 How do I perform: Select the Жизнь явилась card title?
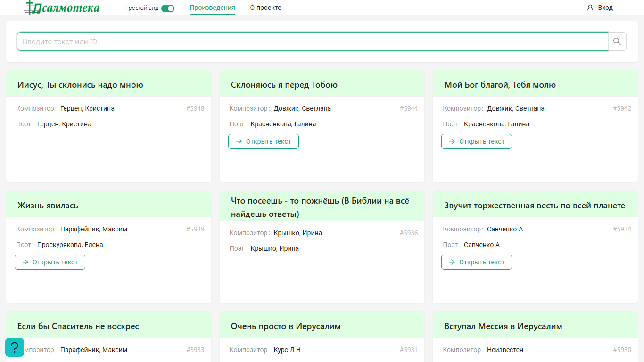pyautogui.click(x=48, y=206)
